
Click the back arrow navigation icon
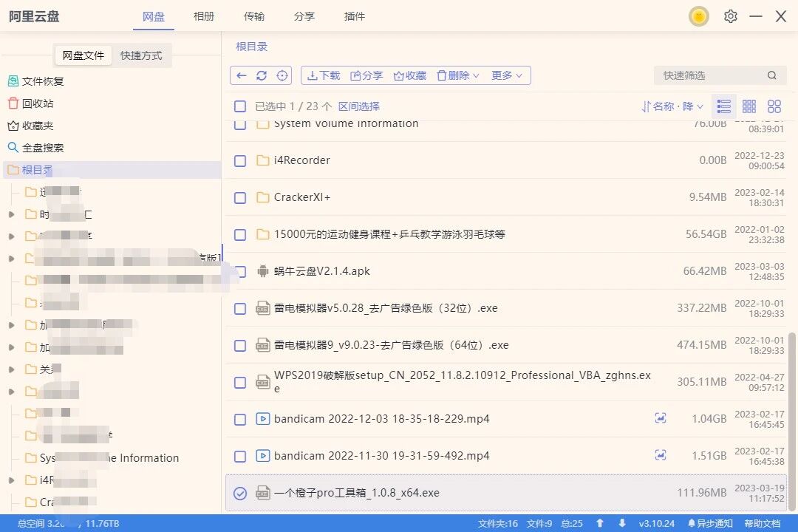coord(242,75)
